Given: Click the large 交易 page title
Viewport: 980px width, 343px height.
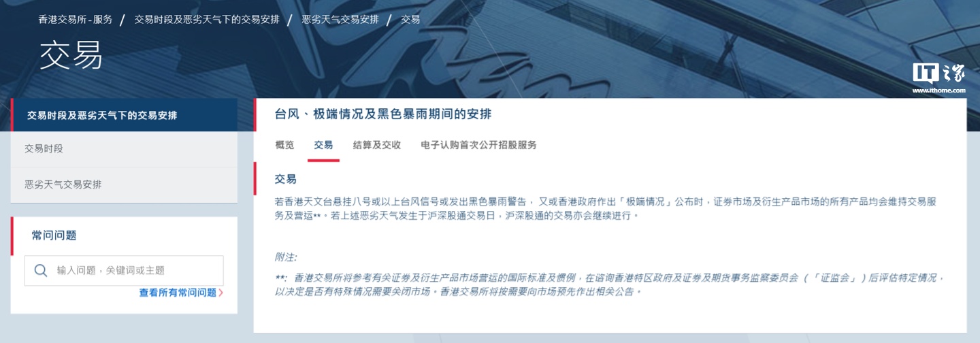Looking at the screenshot, I should coord(71,55).
